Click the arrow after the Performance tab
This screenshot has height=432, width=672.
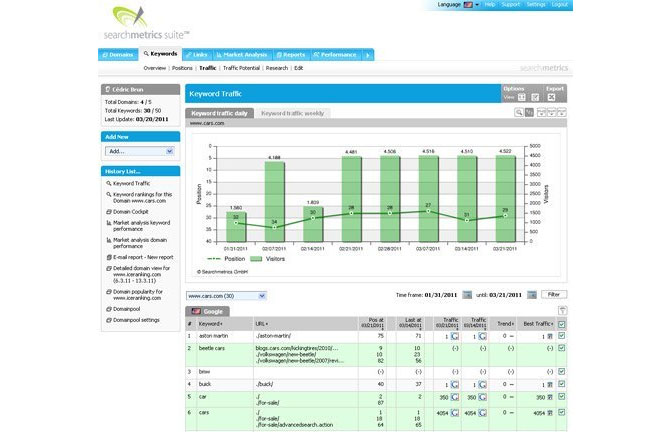click(x=367, y=55)
